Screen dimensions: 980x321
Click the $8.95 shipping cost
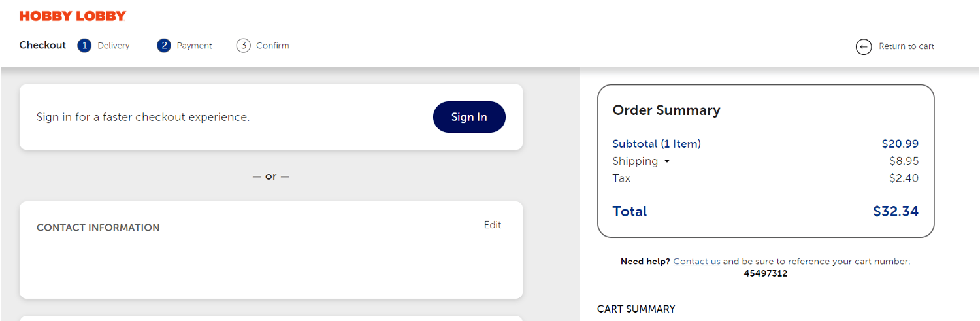(x=904, y=161)
